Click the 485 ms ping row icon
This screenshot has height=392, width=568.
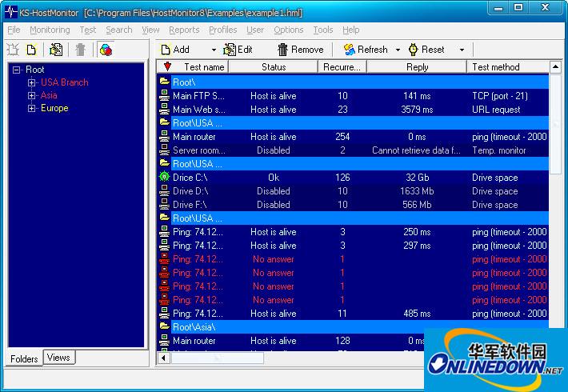(x=165, y=313)
